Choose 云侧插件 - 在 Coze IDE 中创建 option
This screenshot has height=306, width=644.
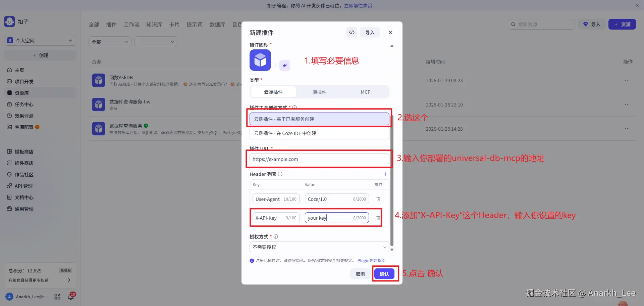[x=319, y=133]
